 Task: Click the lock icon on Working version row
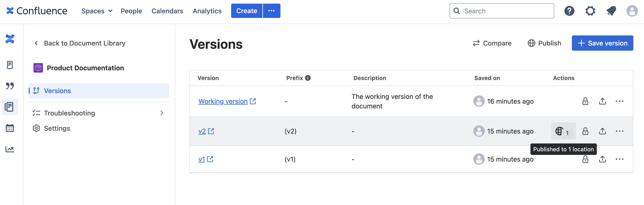(585, 101)
